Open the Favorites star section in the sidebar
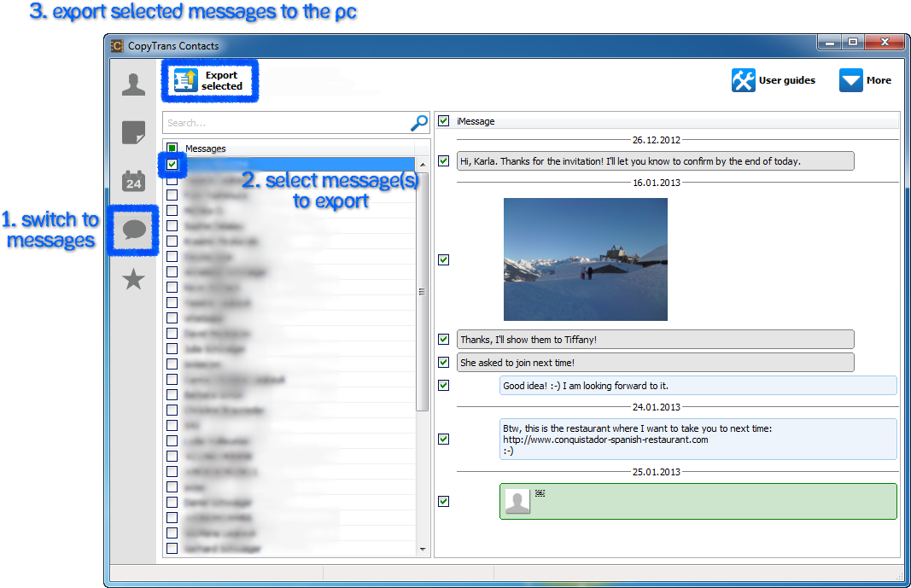 click(134, 279)
